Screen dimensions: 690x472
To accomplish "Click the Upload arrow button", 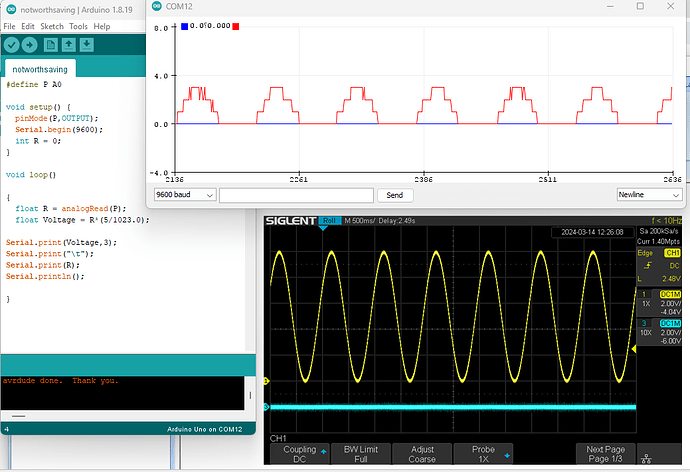I will [x=31, y=44].
